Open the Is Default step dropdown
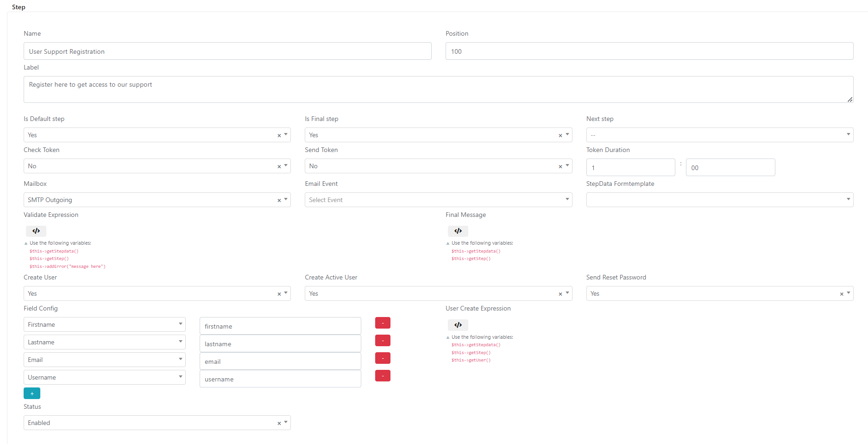The width and height of the screenshot is (868, 444). pos(157,135)
